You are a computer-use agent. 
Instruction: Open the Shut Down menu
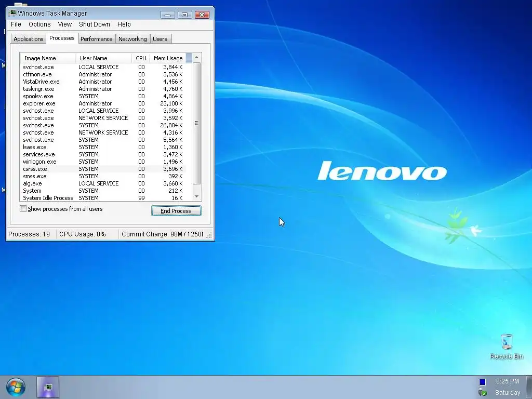pos(95,24)
